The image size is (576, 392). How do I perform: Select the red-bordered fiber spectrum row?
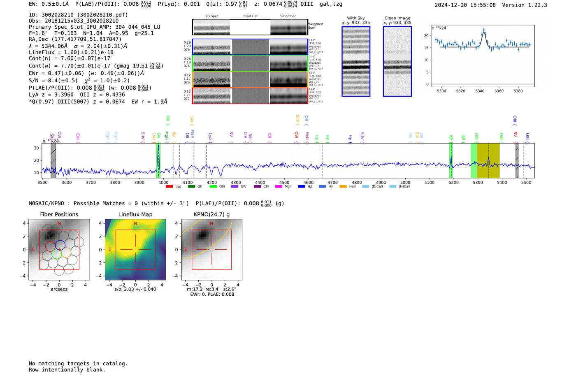click(250, 96)
